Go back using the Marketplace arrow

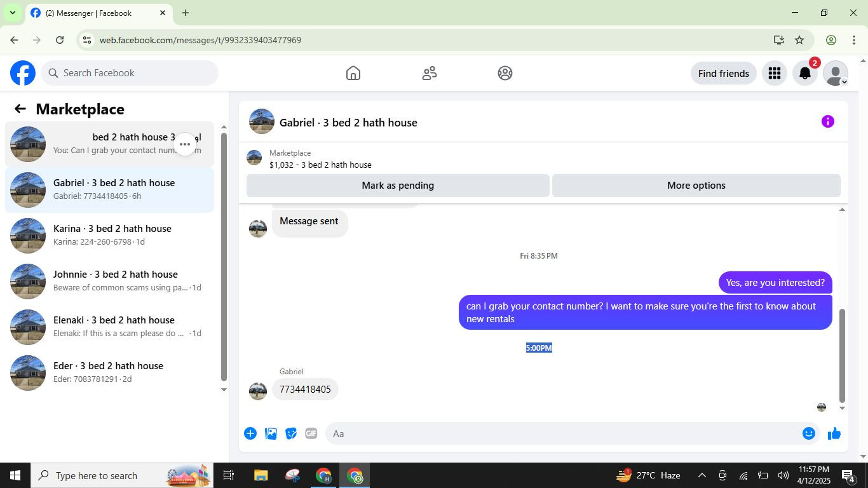click(20, 109)
